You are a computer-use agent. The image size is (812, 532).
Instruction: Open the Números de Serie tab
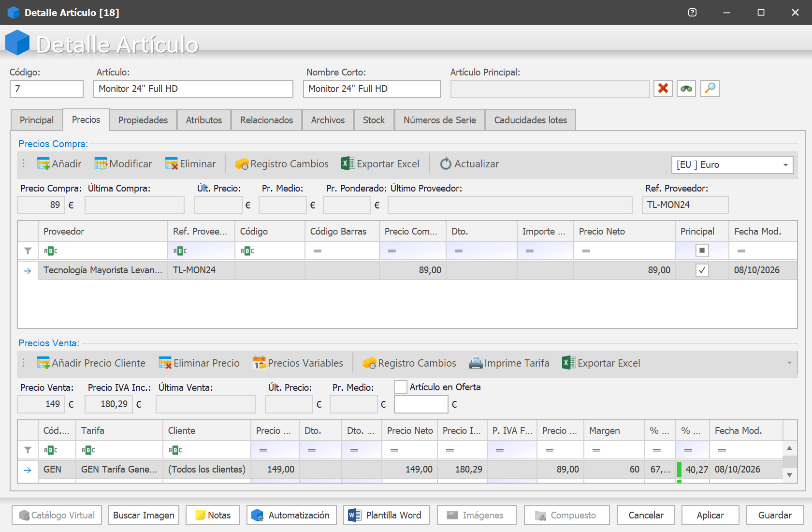[x=440, y=120]
